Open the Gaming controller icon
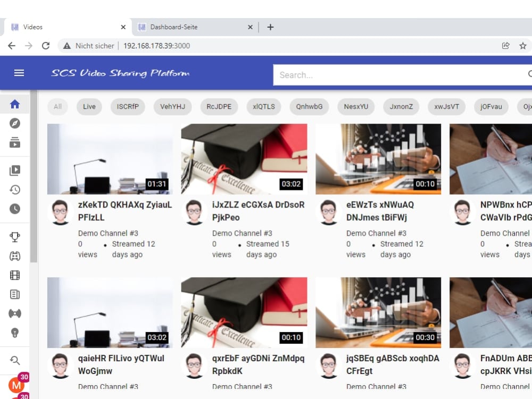 pyautogui.click(x=14, y=256)
